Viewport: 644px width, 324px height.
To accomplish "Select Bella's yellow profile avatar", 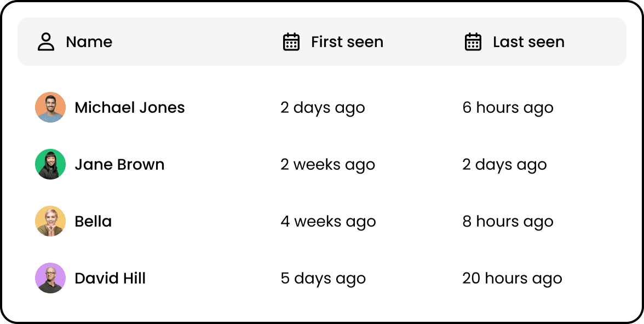I will tap(50, 221).
